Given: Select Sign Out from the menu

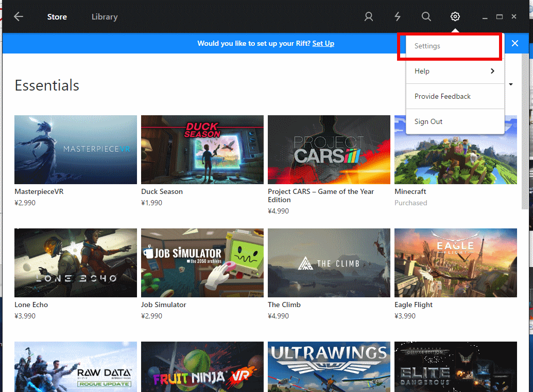Looking at the screenshot, I should 455,121.
